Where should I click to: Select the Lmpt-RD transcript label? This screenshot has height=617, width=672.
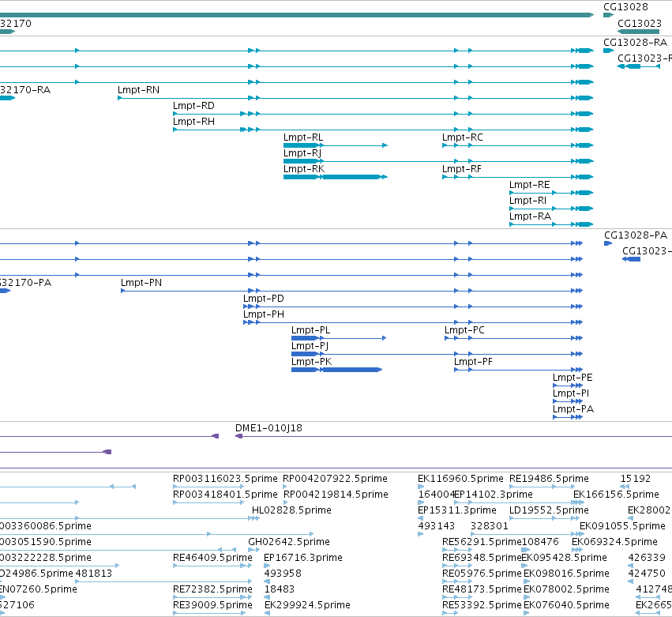tap(193, 106)
